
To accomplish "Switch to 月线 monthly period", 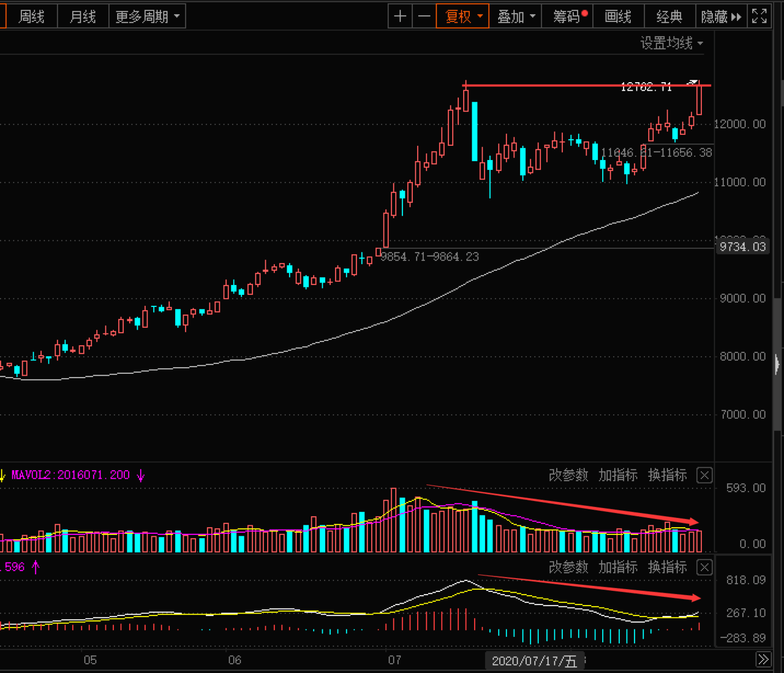I will tap(83, 17).
